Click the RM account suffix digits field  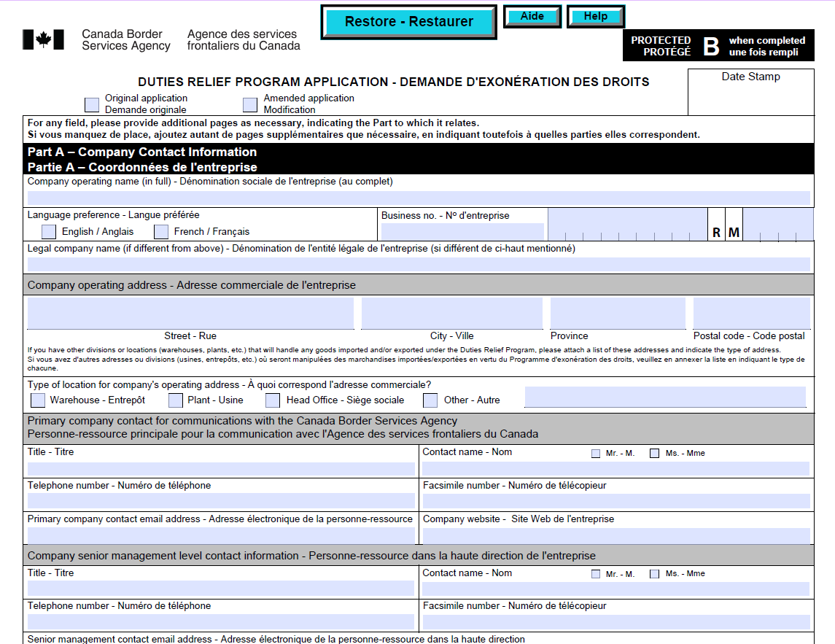tap(777, 224)
